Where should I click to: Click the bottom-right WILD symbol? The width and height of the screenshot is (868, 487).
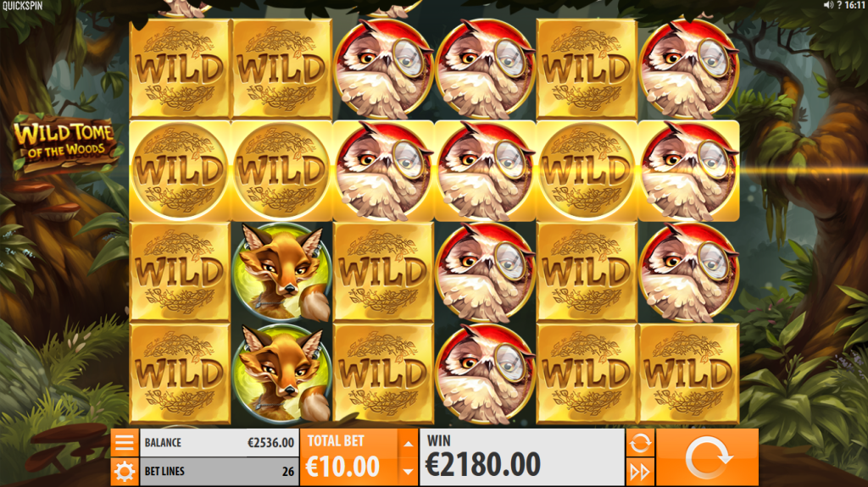688,374
